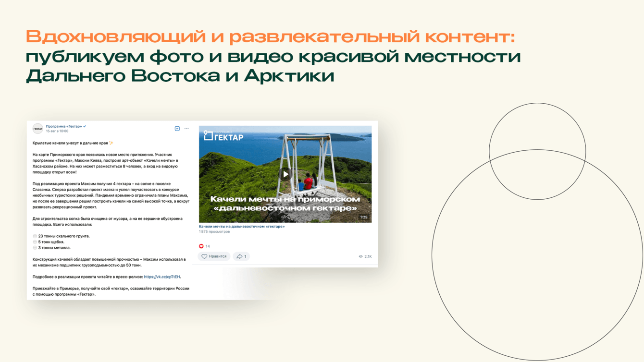Click the bullet icon beside «5 тонн щебня»

pyautogui.click(x=35, y=242)
